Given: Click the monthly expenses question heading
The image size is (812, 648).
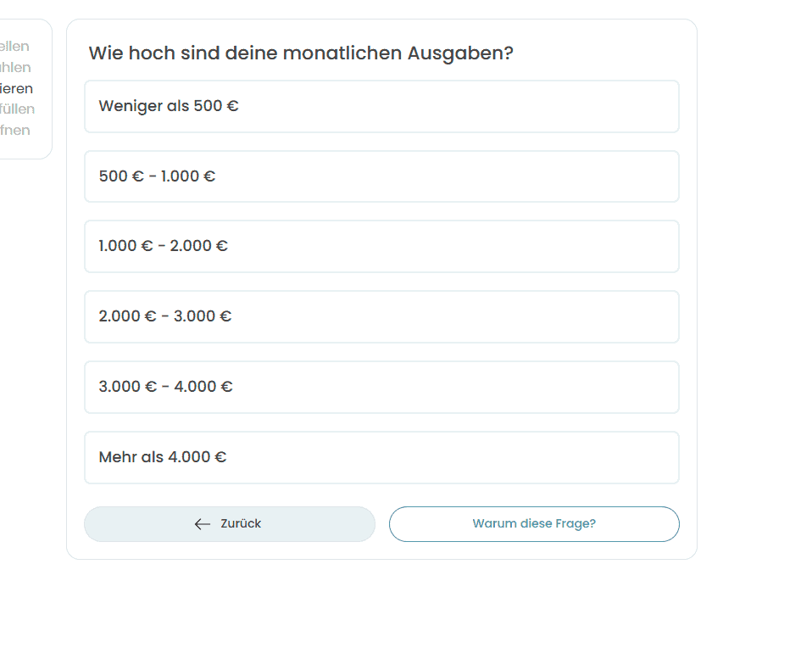Looking at the screenshot, I should [301, 53].
